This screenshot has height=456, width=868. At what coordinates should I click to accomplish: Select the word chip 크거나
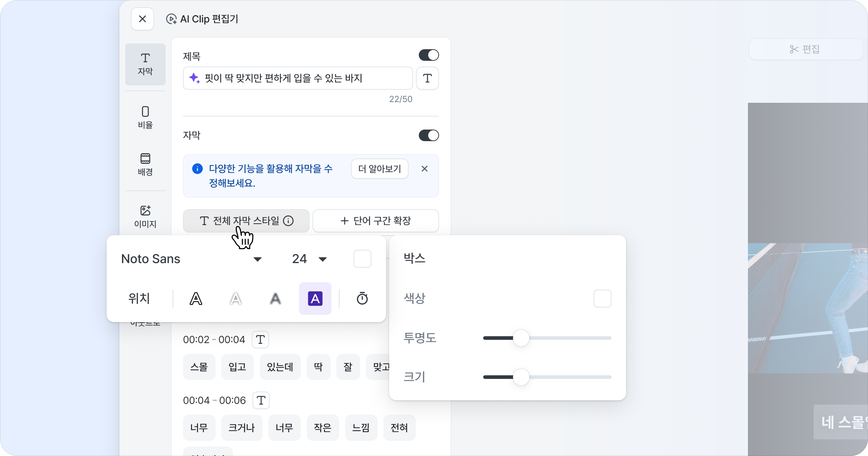pos(242,428)
